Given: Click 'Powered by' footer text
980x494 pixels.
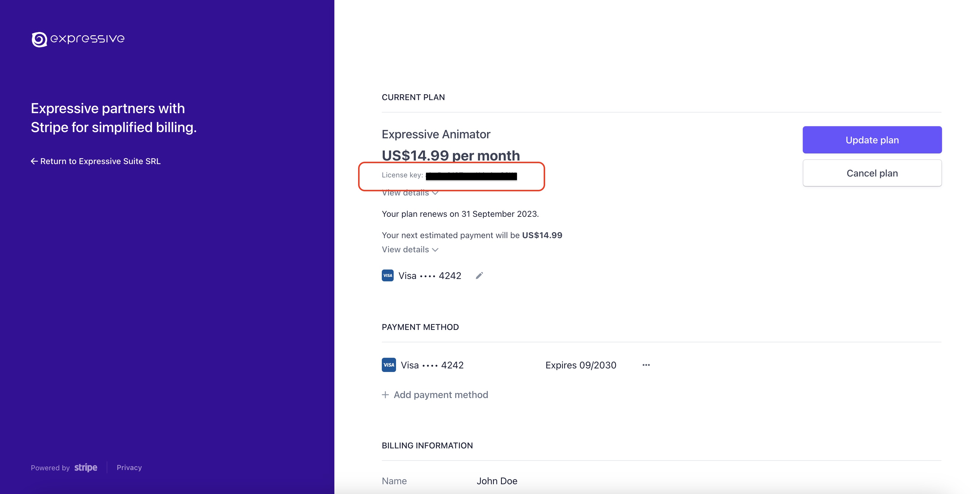Looking at the screenshot, I should pos(50,468).
